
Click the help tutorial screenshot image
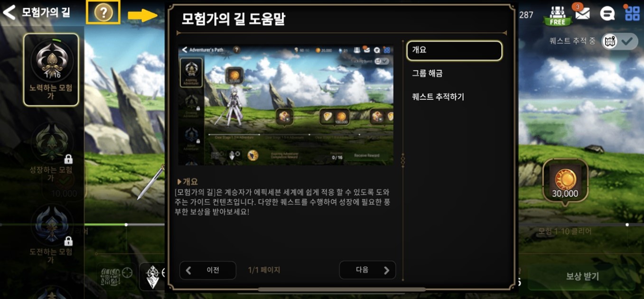pos(286,105)
